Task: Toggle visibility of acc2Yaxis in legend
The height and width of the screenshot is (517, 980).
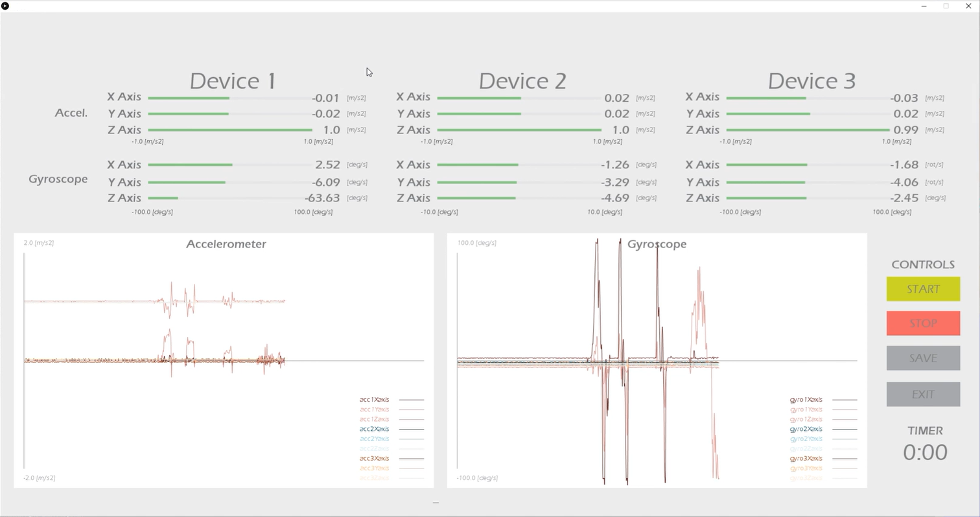Action: 374,439
